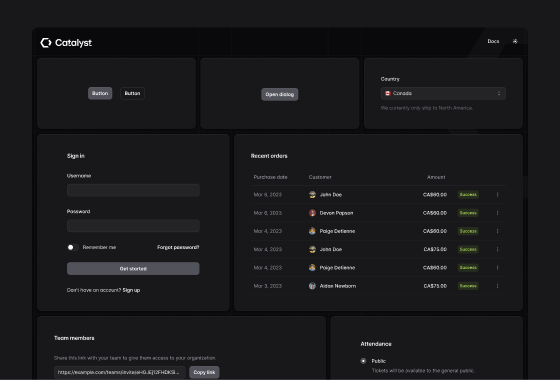Image resolution: width=560 pixels, height=380 pixels.
Task: Open more options for John Doe Mar 4 order
Action: pos(497,249)
